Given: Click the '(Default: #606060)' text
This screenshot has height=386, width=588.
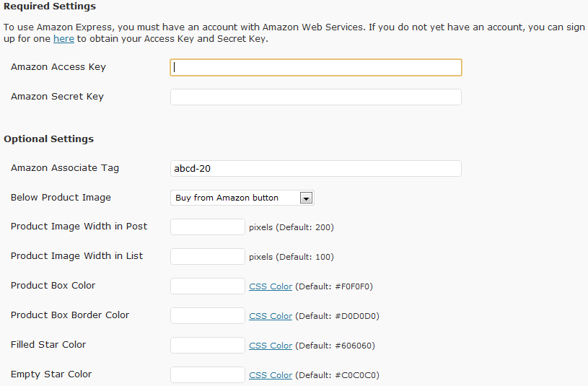Looking at the screenshot, I should tap(335, 346).
